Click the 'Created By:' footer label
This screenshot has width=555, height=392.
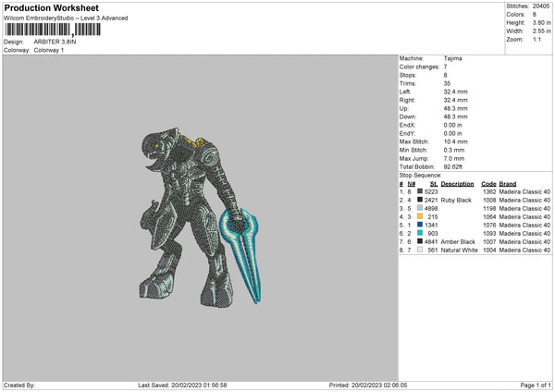pos(19,386)
